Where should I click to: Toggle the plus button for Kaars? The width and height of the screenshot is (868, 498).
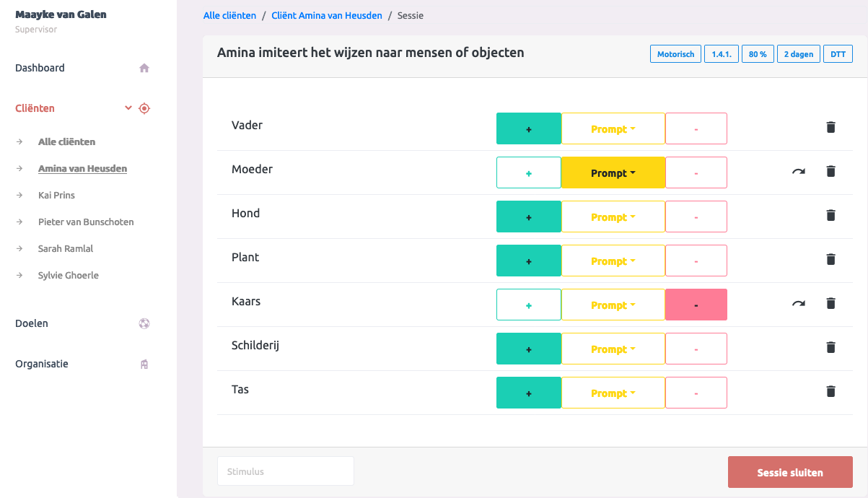coord(529,305)
